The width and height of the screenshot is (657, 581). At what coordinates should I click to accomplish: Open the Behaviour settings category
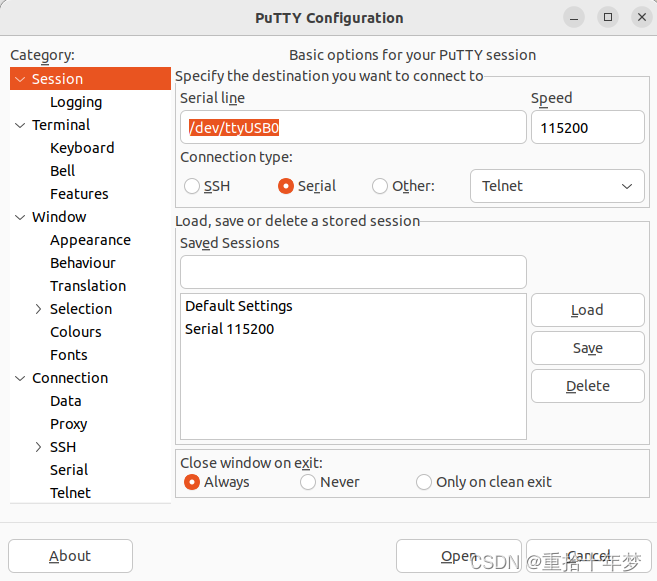click(83, 263)
